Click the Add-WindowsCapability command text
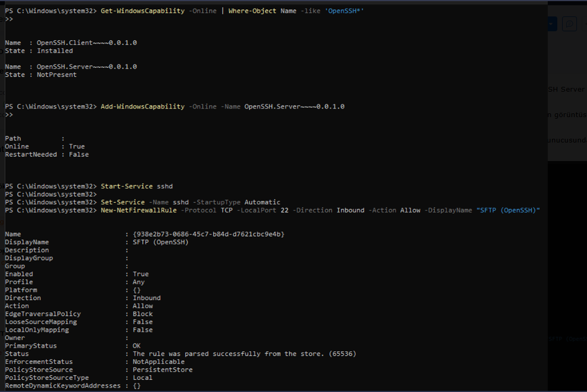The width and height of the screenshot is (587, 392). (143, 106)
